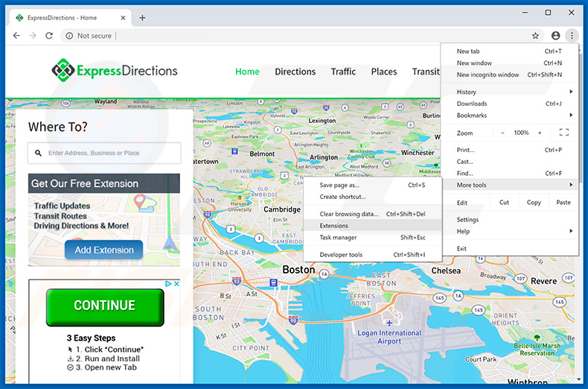
Task: Click the Lexington label on the map
Action: [x=322, y=121]
